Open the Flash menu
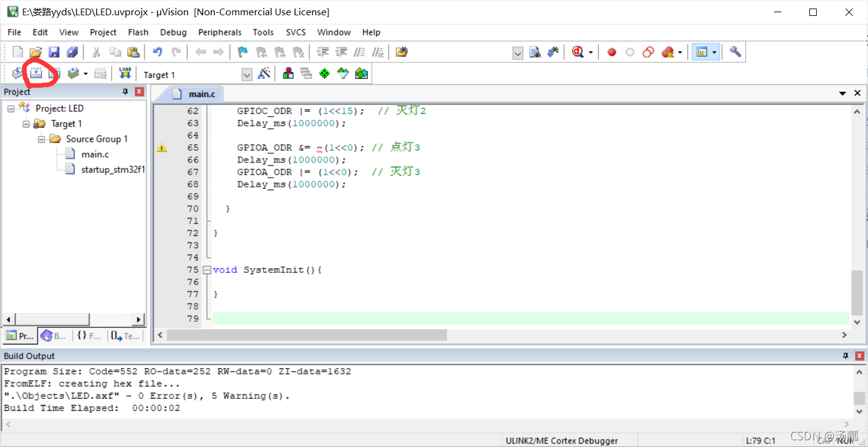868x447 pixels. click(x=138, y=32)
